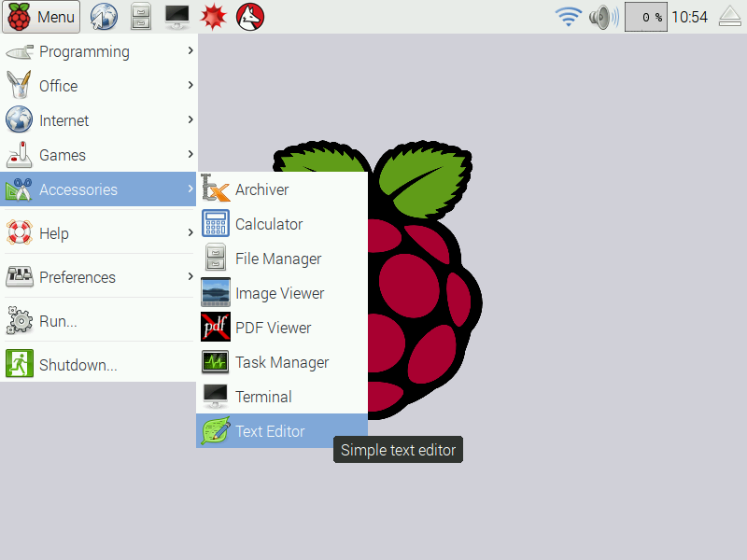The image size is (747, 560).
Task: Click the Programming knife icon
Action: click(x=19, y=51)
